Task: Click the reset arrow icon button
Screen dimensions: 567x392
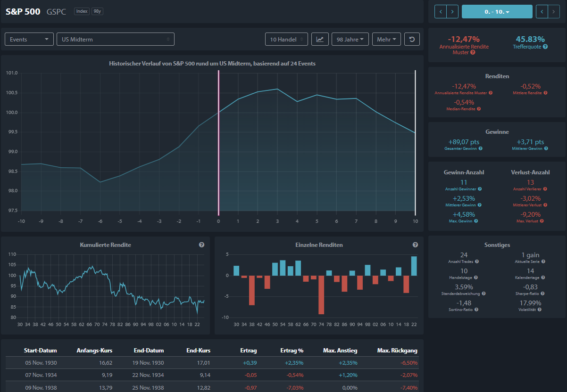Action: pos(412,39)
